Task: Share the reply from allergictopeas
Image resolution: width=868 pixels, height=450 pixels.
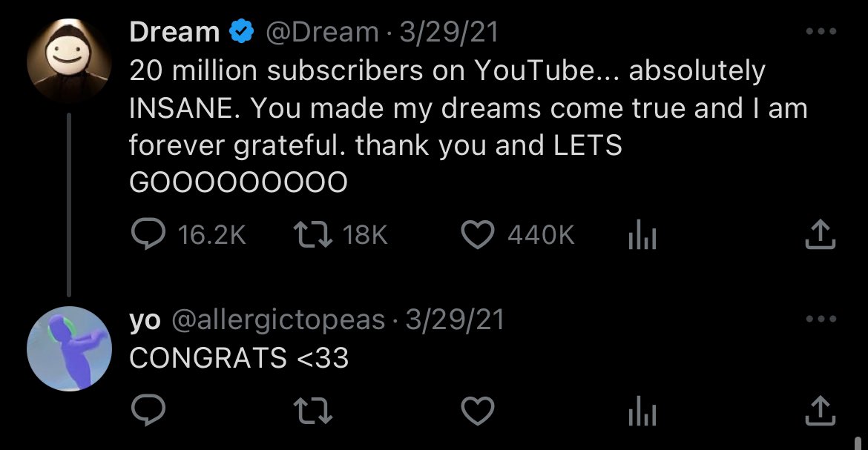Action: click(820, 411)
